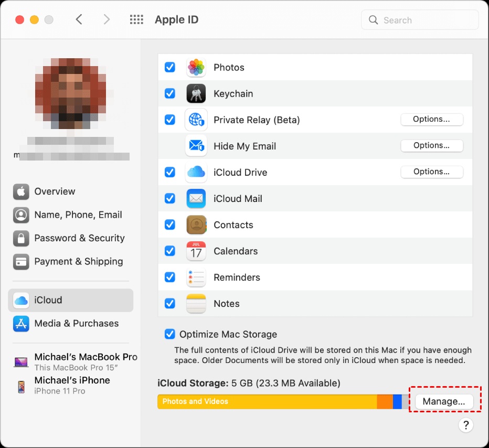The image size is (489, 448).
Task: Click the Hide My Email icon
Action: [x=196, y=146]
